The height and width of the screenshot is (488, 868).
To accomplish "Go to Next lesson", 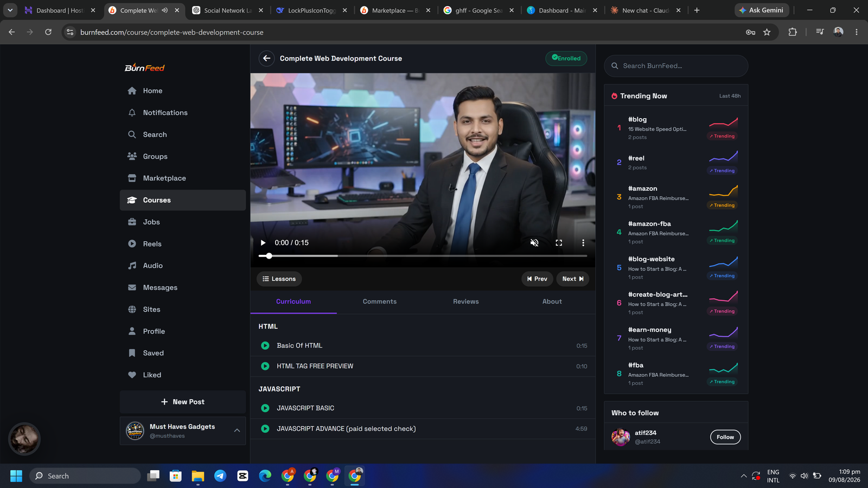I will (x=572, y=279).
